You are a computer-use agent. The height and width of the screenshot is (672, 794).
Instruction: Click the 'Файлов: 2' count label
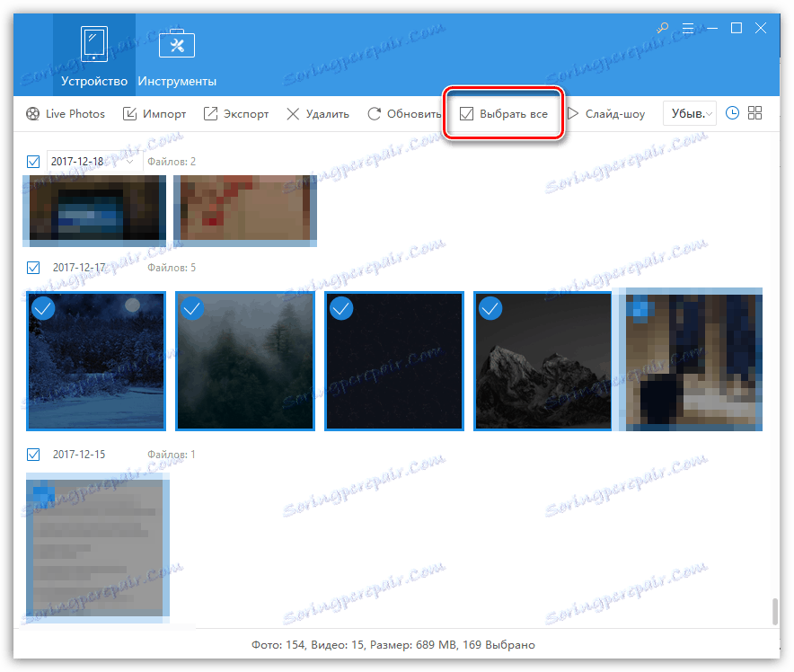172,162
